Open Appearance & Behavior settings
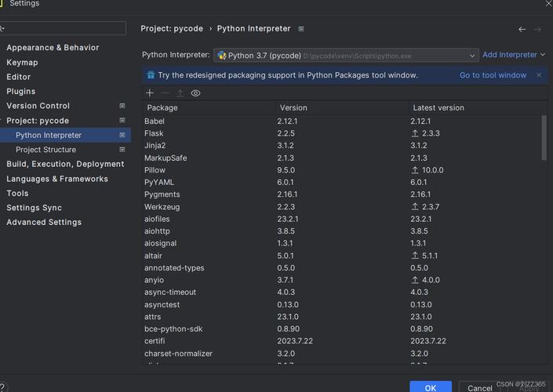This screenshot has height=392, width=553. tap(53, 48)
